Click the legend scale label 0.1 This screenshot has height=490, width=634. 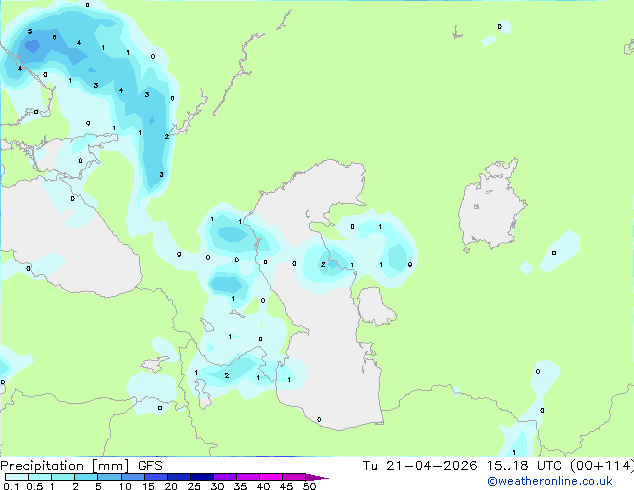click(11, 486)
